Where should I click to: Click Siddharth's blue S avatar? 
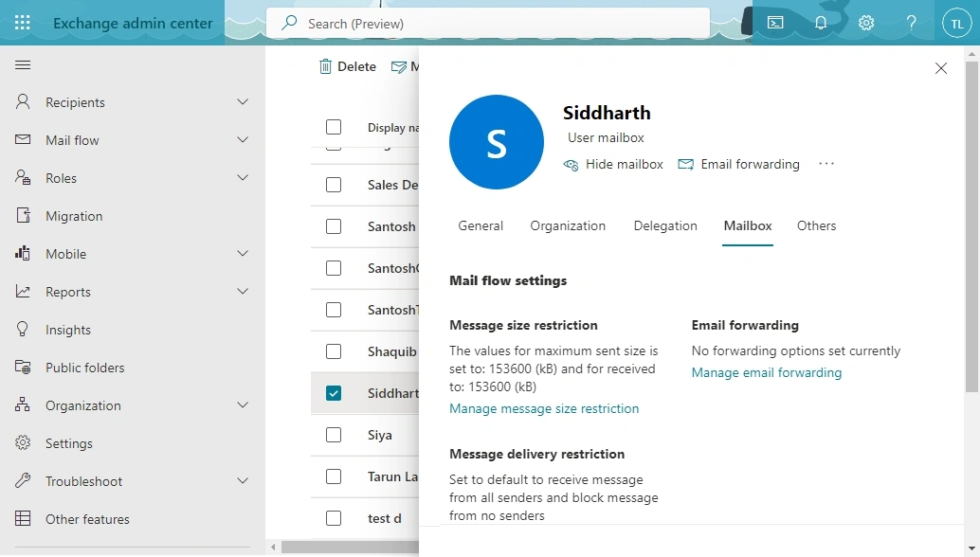coord(497,142)
